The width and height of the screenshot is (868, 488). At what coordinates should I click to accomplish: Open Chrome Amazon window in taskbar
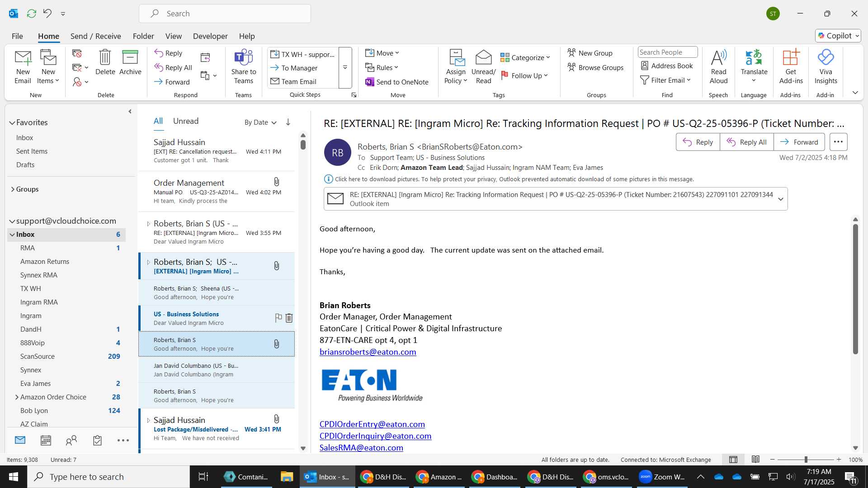coord(439,477)
